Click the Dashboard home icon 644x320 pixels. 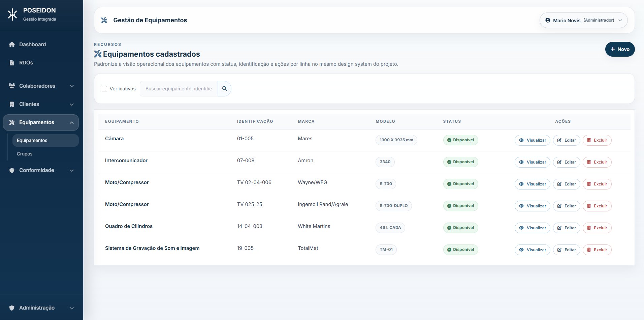pyautogui.click(x=12, y=45)
